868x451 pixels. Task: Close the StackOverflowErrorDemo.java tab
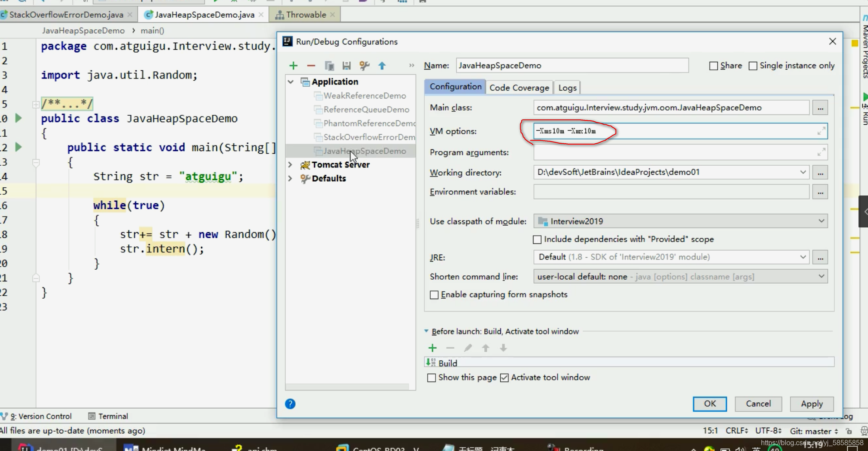[130, 15]
